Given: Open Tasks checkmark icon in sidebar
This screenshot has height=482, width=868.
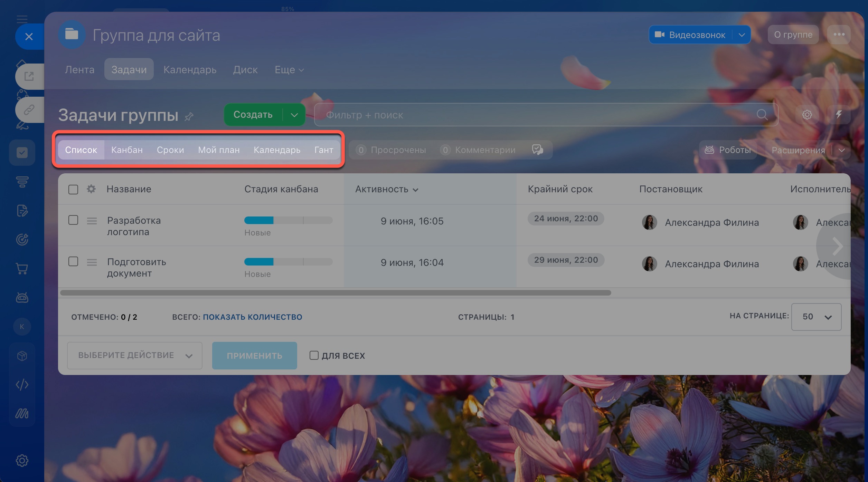Looking at the screenshot, I should pyautogui.click(x=22, y=152).
